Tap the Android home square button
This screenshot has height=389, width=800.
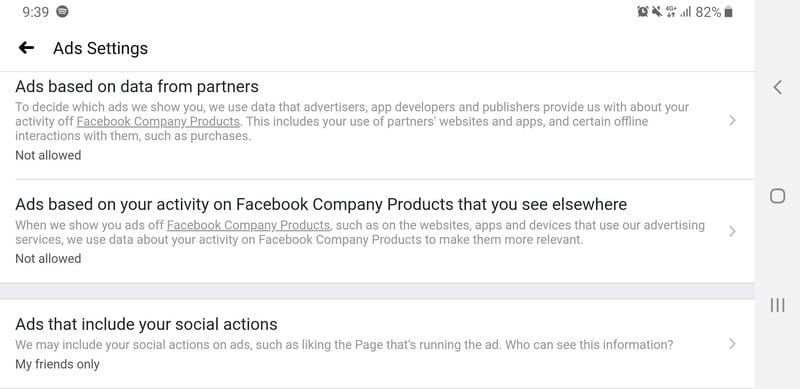pyautogui.click(x=777, y=196)
